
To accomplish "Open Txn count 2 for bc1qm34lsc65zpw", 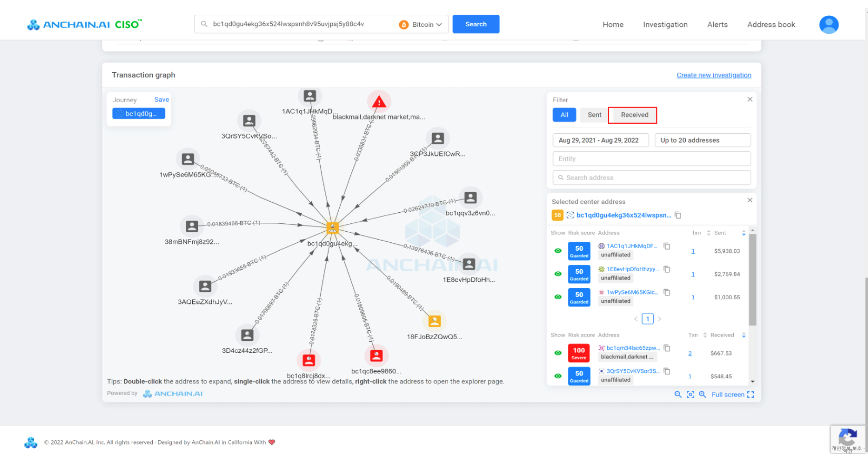I will tap(690, 353).
